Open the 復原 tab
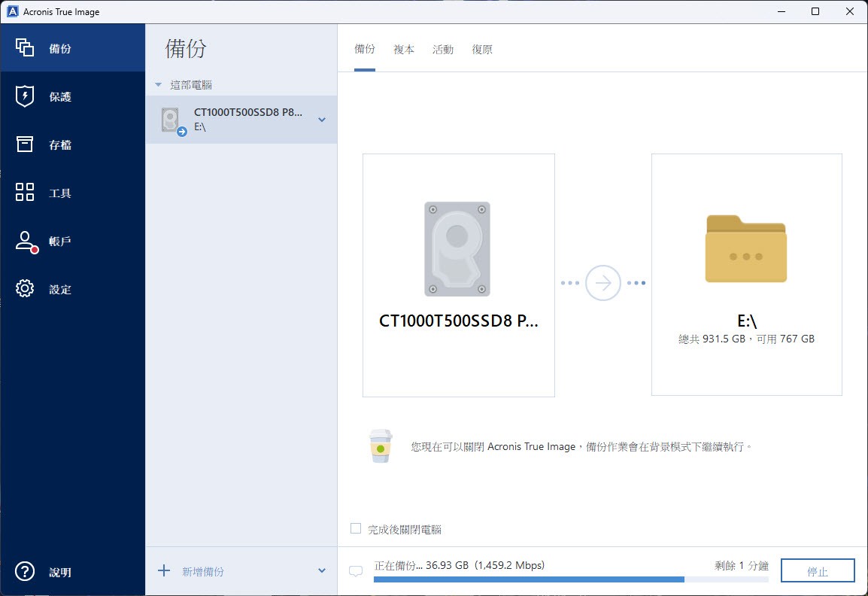Image resolution: width=868 pixels, height=596 pixels. (482, 50)
